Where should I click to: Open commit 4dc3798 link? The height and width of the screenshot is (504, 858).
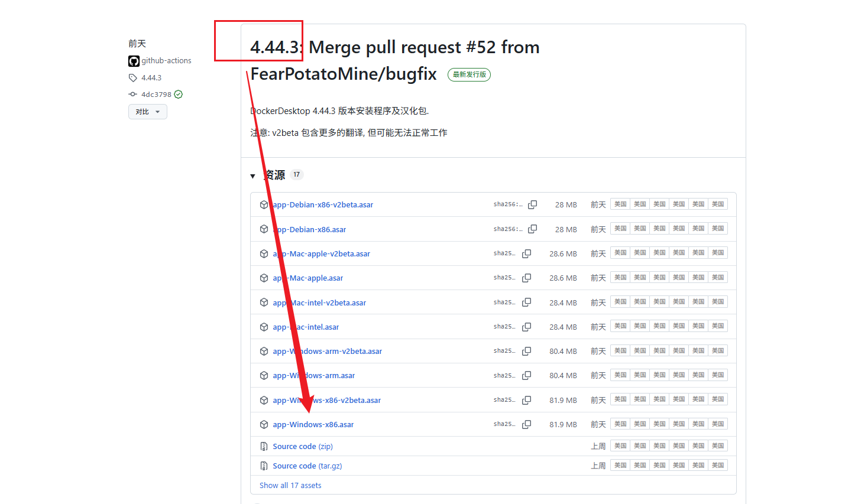[156, 95]
